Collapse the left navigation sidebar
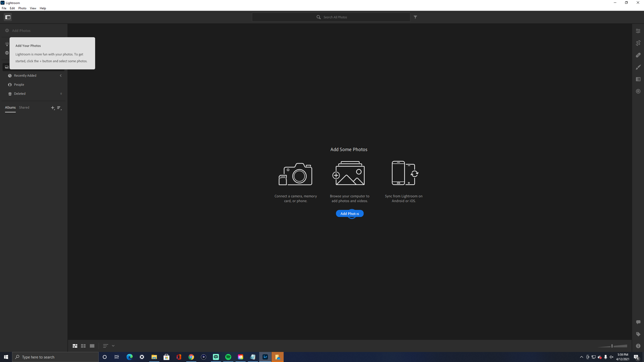Screen dimensions: 644x362 click(8, 17)
